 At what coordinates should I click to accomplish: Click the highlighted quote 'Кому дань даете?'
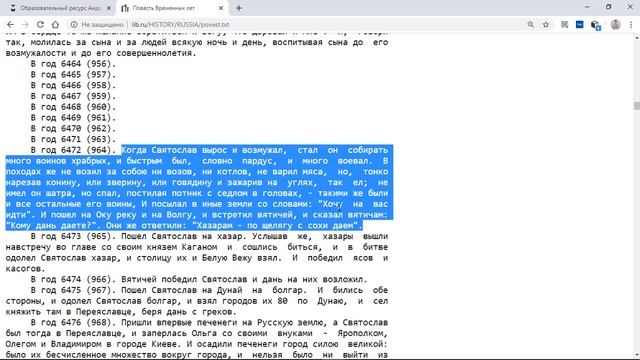pyautogui.click(x=52, y=225)
